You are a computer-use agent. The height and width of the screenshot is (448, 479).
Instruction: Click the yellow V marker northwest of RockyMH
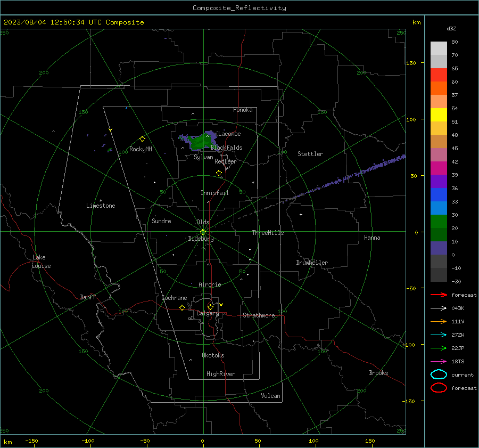point(111,130)
